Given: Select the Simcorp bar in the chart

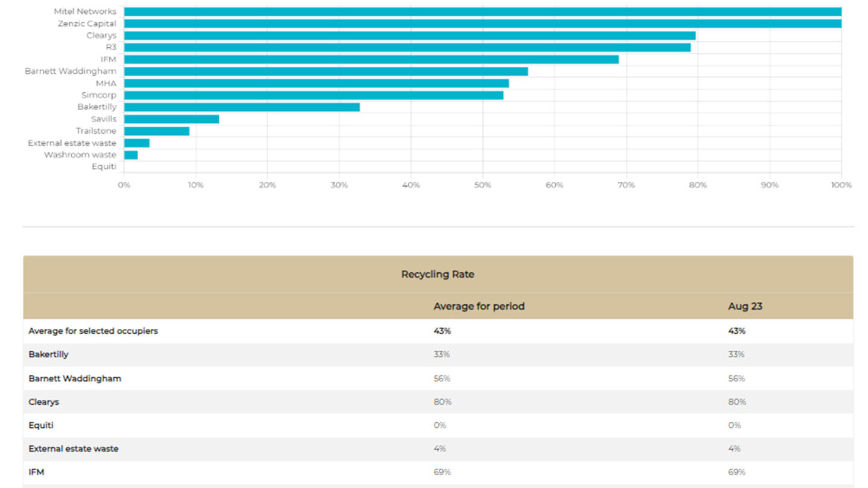Looking at the screenshot, I should click(313, 95).
